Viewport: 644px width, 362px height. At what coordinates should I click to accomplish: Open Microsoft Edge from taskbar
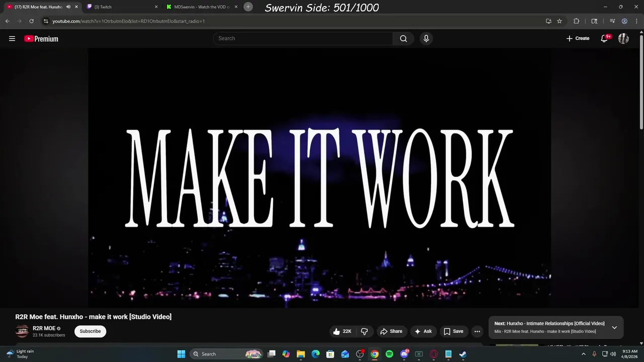pos(315,354)
